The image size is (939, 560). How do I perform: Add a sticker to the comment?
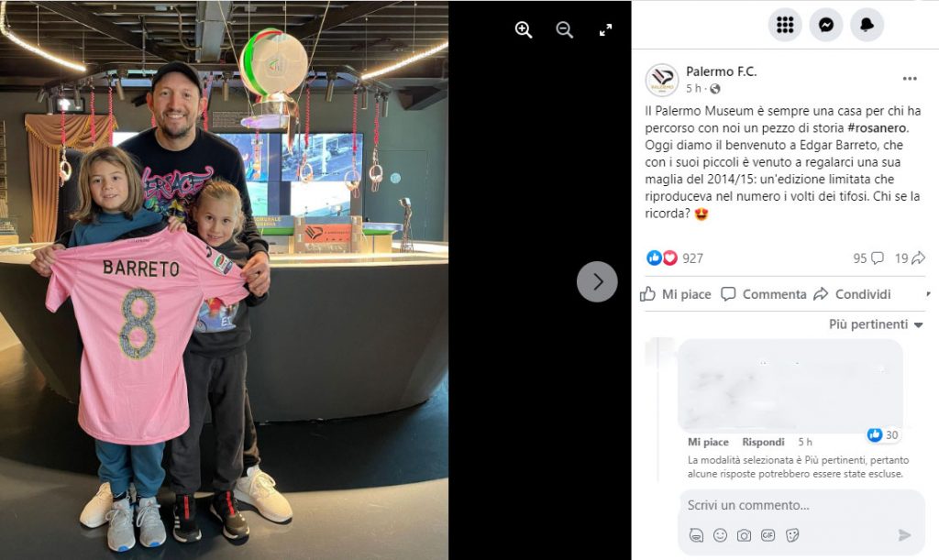tap(792, 535)
